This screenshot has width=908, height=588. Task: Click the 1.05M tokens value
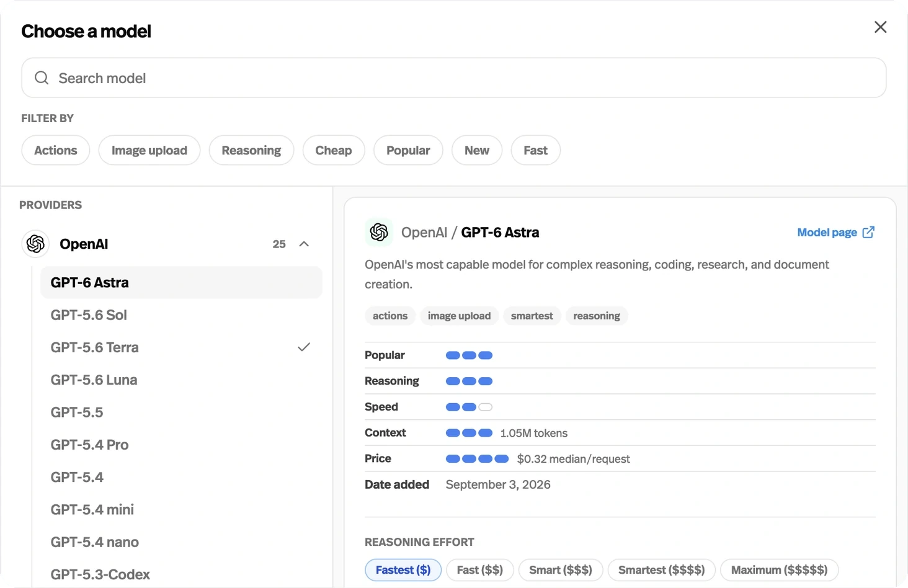(x=534, y=433)
